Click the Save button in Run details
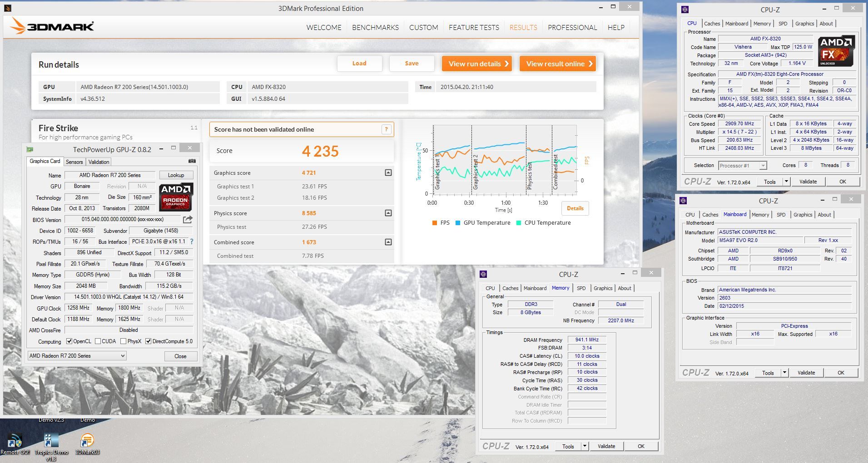 pyautogui.click(x=412, y=64)
